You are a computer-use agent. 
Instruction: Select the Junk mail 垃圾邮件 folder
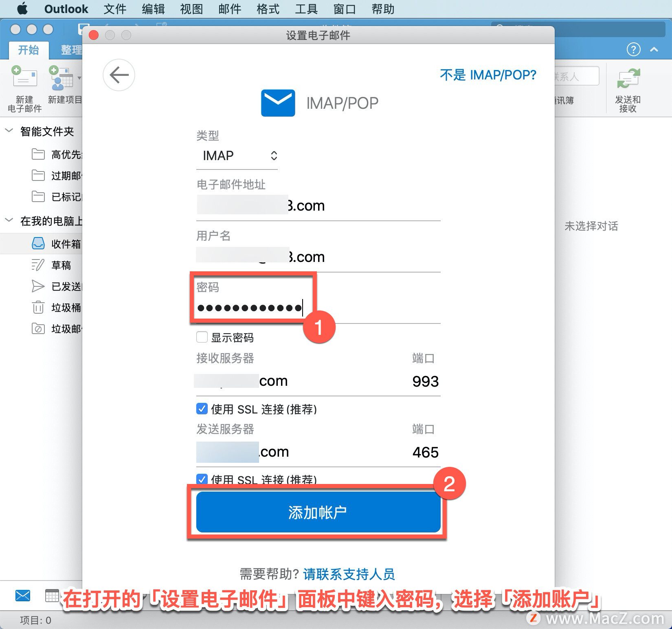[x=41, y=329]
